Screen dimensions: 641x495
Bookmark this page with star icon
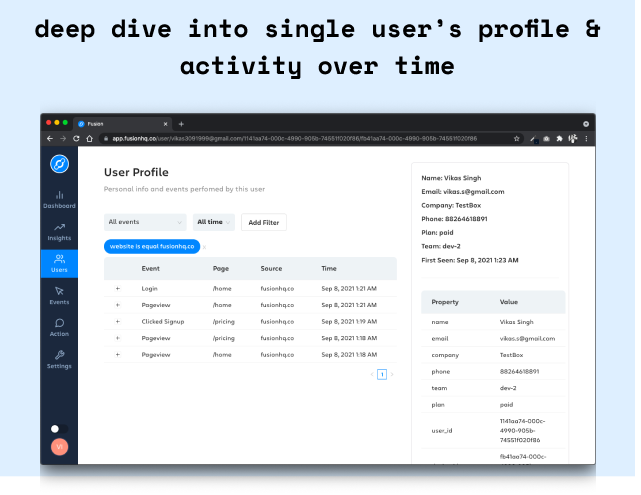point(517,139)
